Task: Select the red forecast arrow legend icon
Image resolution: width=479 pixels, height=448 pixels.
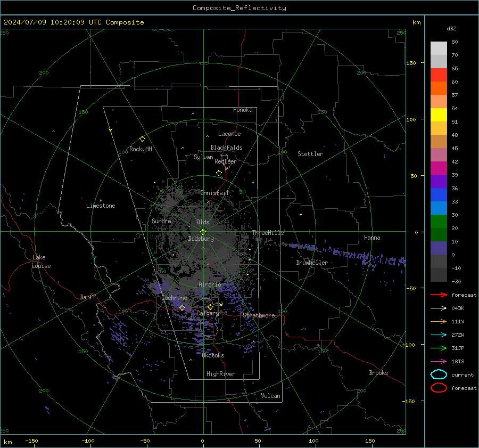Action: 439,295
